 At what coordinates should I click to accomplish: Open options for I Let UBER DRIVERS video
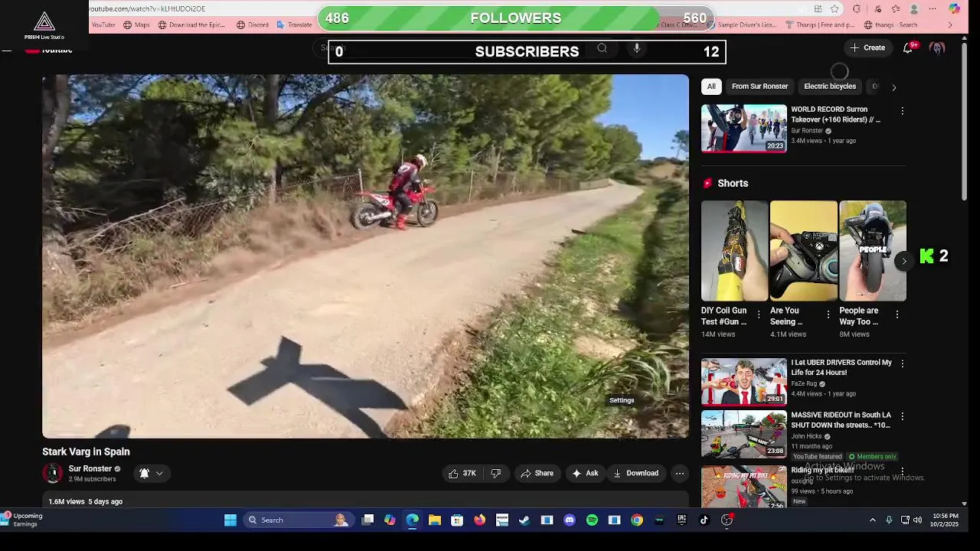(902, 364)
